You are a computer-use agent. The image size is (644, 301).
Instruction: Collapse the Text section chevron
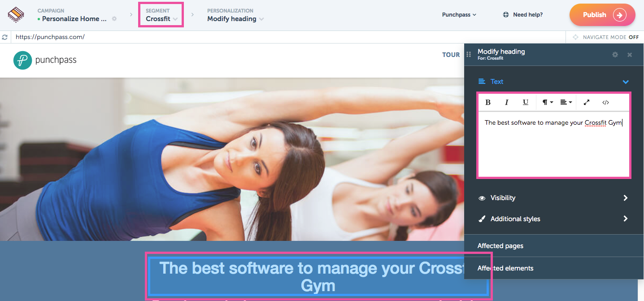(626, 82)
